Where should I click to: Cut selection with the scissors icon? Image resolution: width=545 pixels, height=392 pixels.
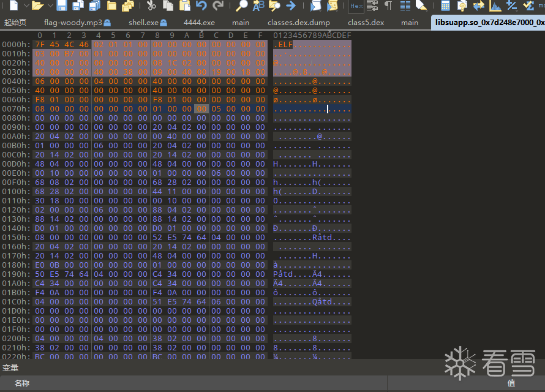tap(151, 6)
